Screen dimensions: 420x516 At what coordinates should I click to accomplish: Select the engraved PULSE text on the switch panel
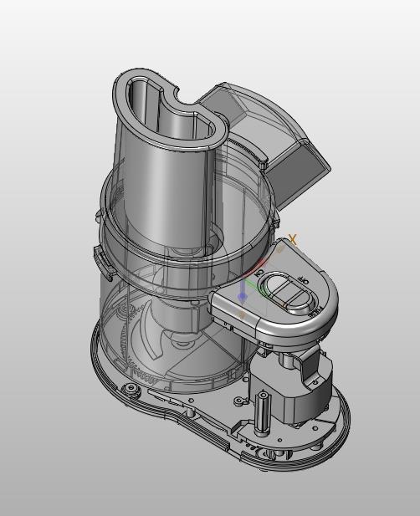pos(315,310)
